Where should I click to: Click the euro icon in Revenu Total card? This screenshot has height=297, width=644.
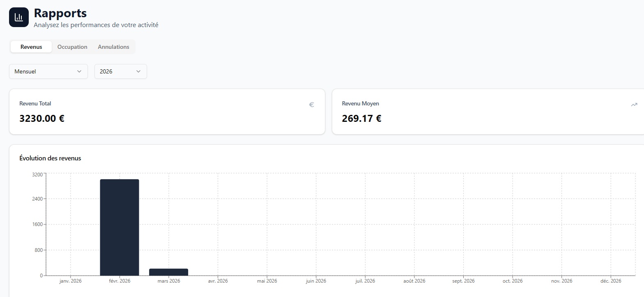311,105
